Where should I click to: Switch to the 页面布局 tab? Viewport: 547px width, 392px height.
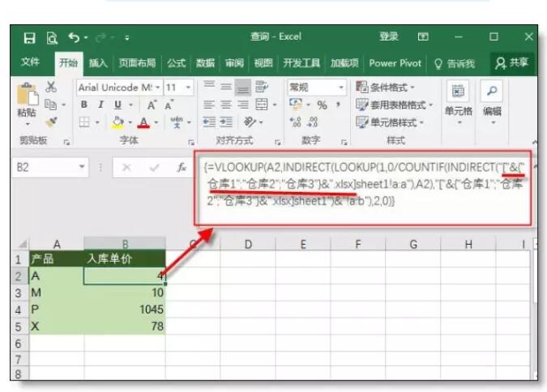[137, 63]
